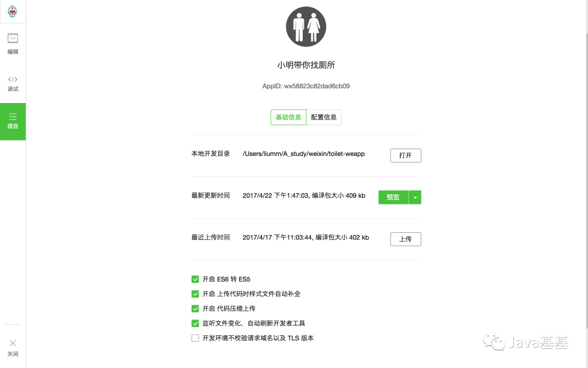Click the green 预览 preview button
This screenshot has height=368, width=588.
[x=394, y=197]
